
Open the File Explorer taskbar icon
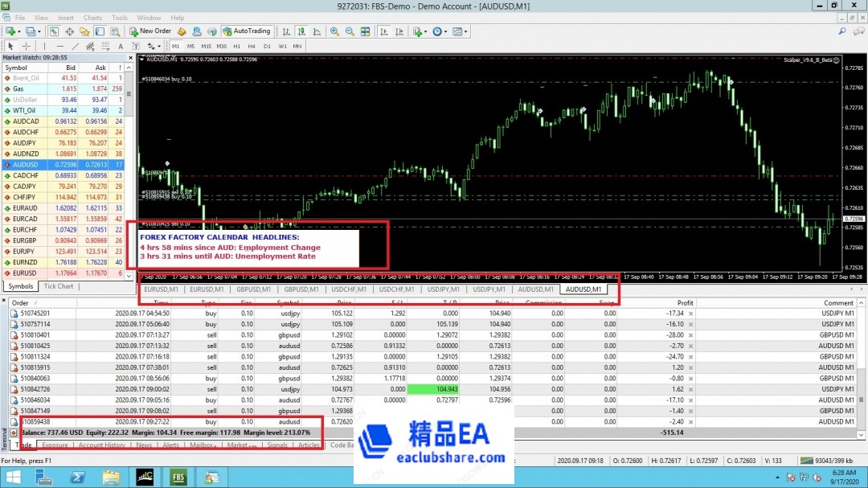coord(111,478)
